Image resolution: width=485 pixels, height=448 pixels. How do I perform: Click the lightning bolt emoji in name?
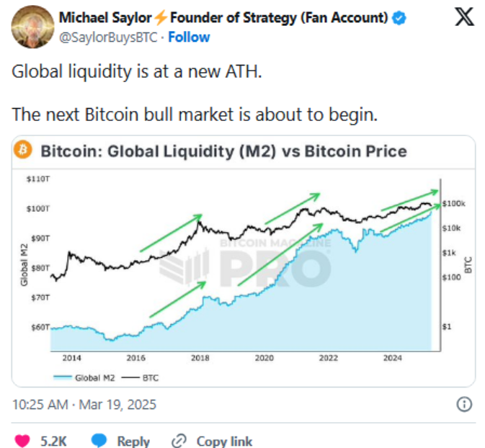tap(161, 17)
